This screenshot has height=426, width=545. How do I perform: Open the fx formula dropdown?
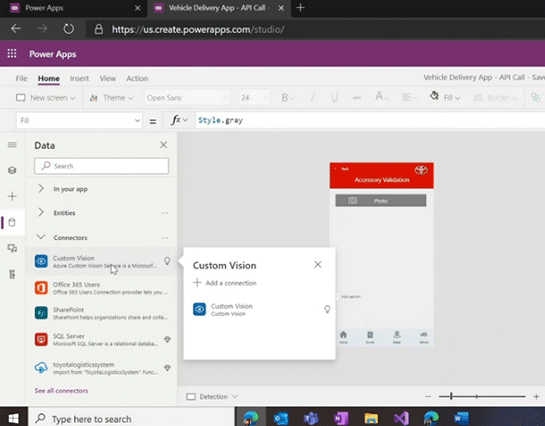pyautogui.click(x=179, y=120)
